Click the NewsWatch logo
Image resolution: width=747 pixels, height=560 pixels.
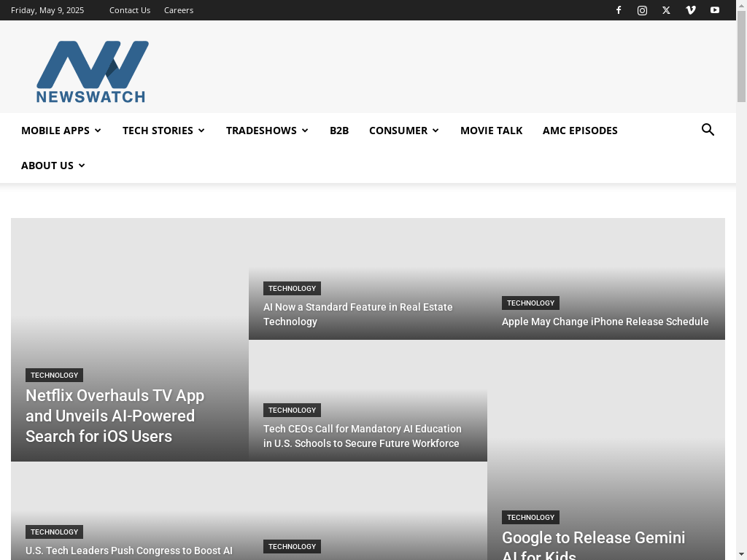pos(93,71)
